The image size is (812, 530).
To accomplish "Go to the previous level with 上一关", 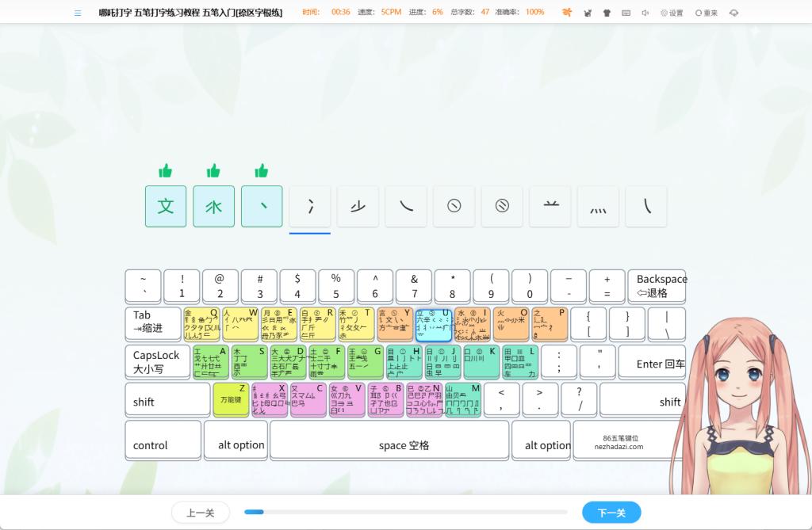I will point(200,513).
